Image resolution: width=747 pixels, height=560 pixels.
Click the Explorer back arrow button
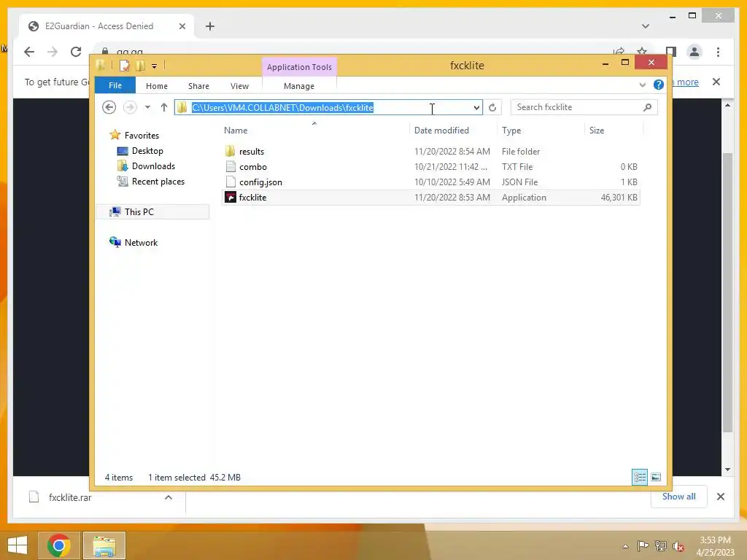click(109, 108)
